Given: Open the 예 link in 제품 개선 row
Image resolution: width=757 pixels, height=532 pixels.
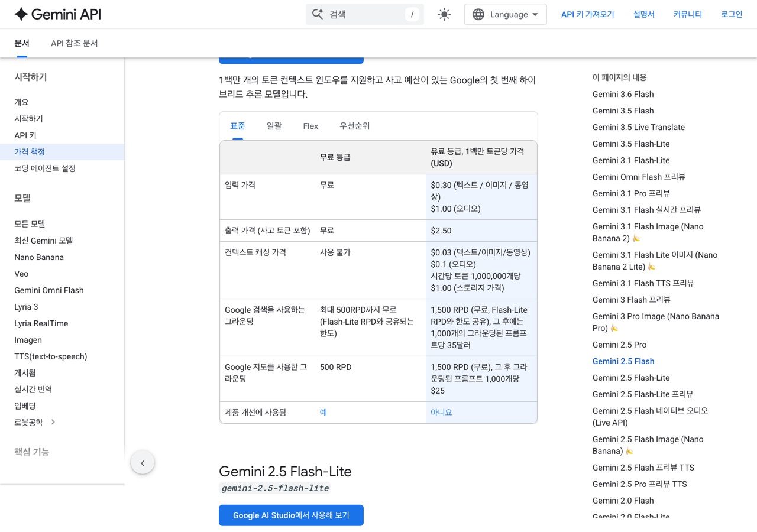Looking at the screenshot, I should (323, 413).
